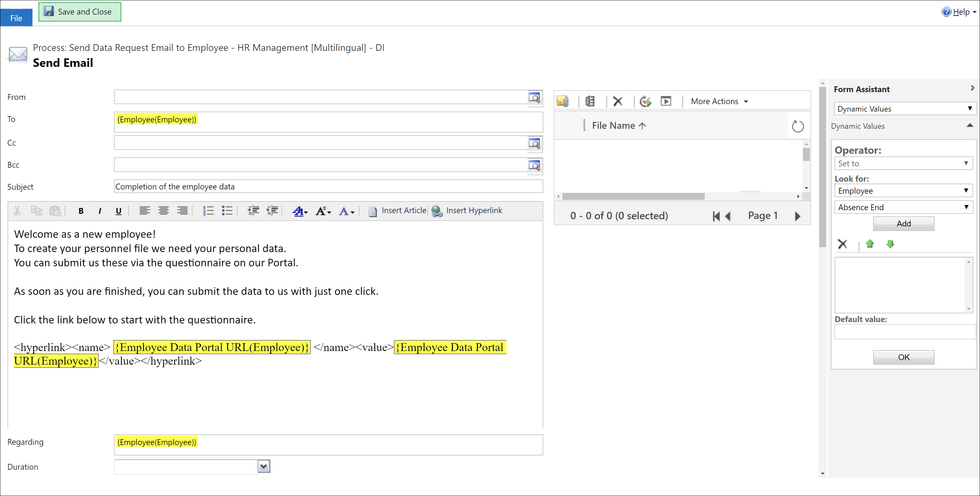Screen dimensions: 980x496
Task: Center align the text
Action: coord(164,211)
